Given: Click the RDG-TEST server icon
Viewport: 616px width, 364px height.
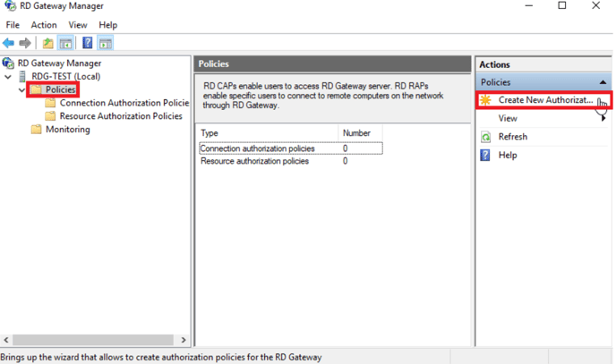Looking at the screenshot, I should (22, 76).
